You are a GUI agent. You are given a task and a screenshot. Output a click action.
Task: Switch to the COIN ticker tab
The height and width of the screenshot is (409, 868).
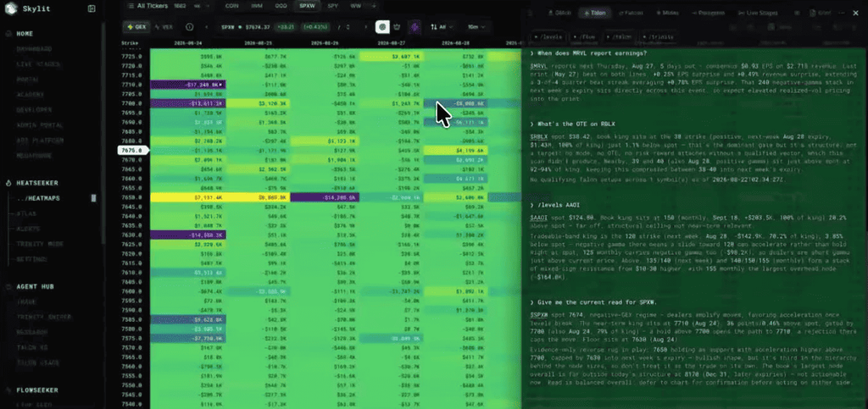click(232, 6)
